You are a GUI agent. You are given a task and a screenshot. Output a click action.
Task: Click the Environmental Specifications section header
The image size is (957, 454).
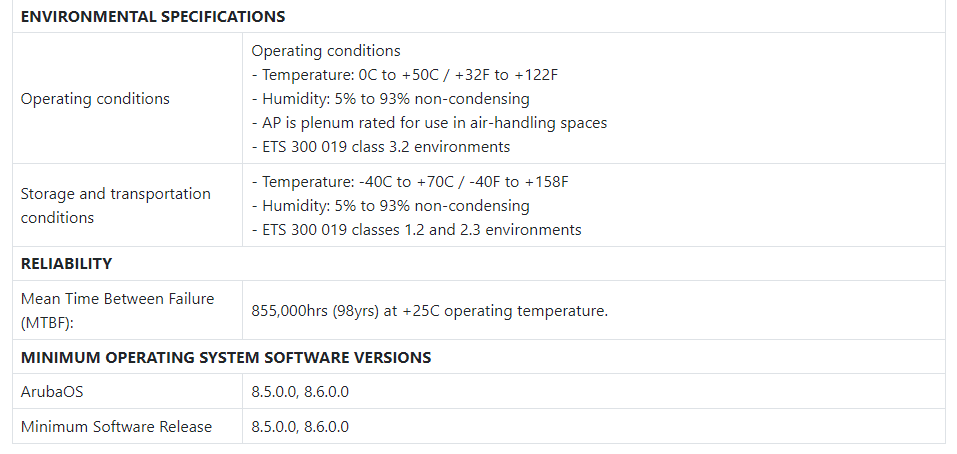153,16
